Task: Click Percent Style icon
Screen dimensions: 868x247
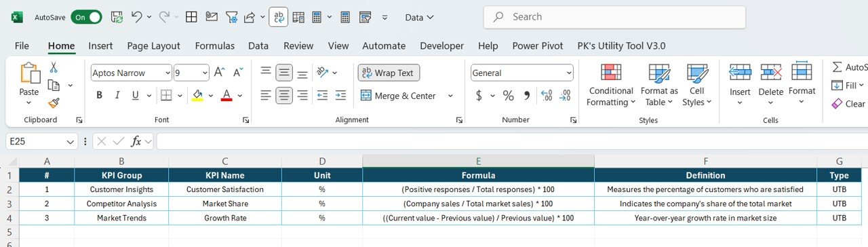Action: coord(508,96)
